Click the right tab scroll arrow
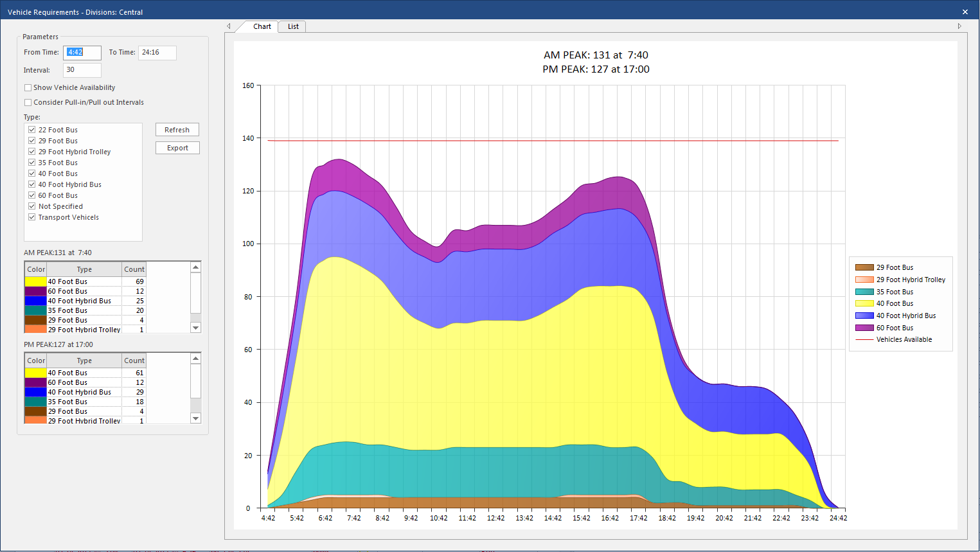The width and height of the screenshot is (980, 552). pyautogui.click(x=959, y=26)
